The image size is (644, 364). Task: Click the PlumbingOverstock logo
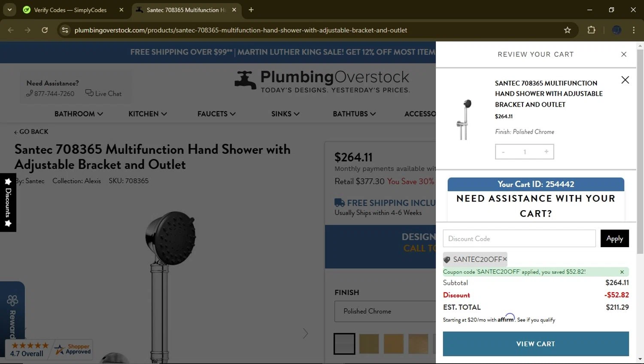tap(322, 81)
